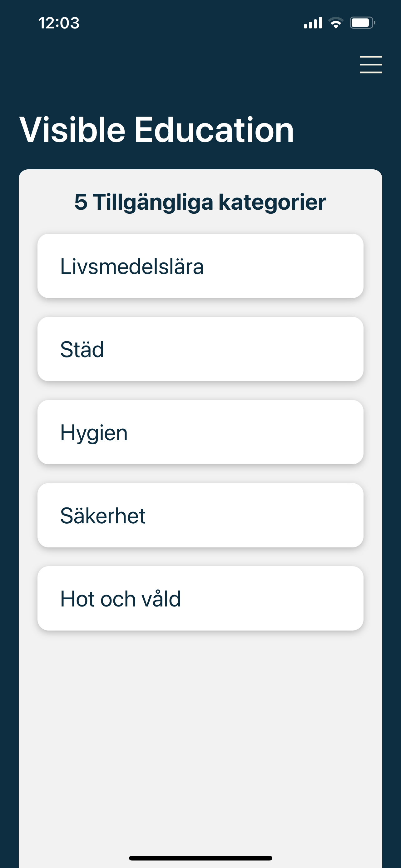
Task: Click the word Tillgängliga in the heading
Action: coord(153,202)
